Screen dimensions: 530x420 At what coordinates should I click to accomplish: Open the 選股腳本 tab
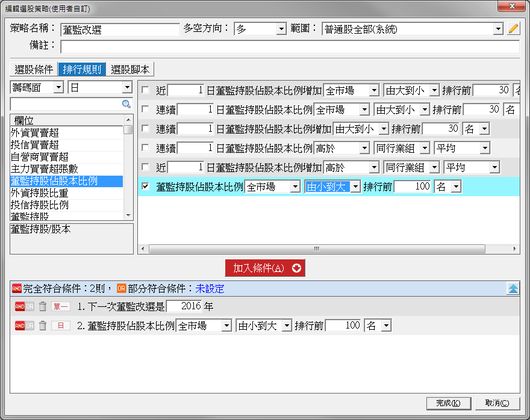(x=130, y=69)
